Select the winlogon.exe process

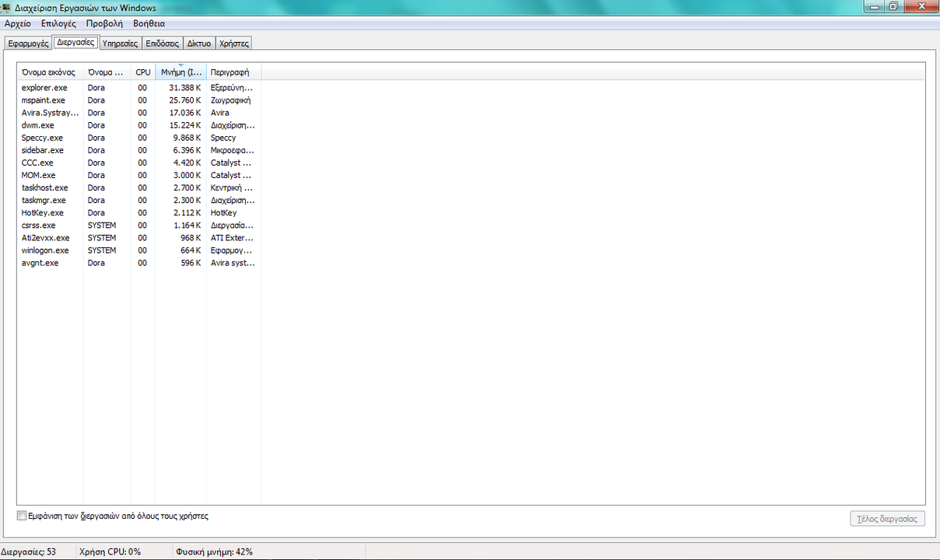pos(140,250)
